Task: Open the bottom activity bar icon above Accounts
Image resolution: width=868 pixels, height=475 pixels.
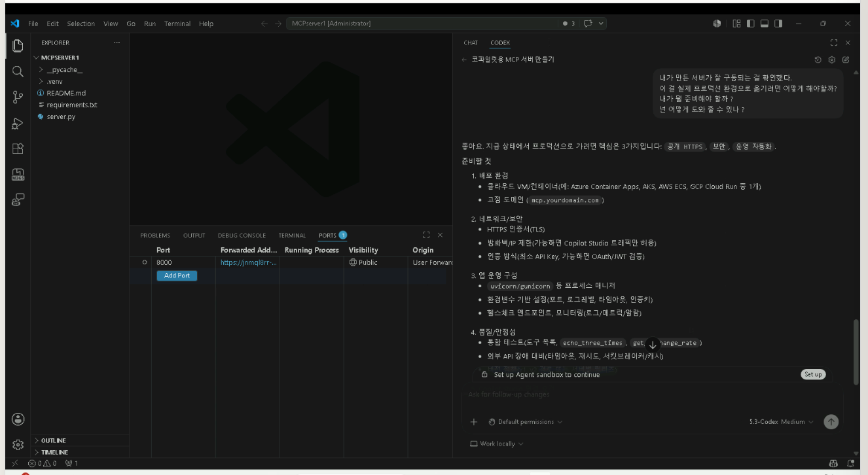Action: point(18,200)
